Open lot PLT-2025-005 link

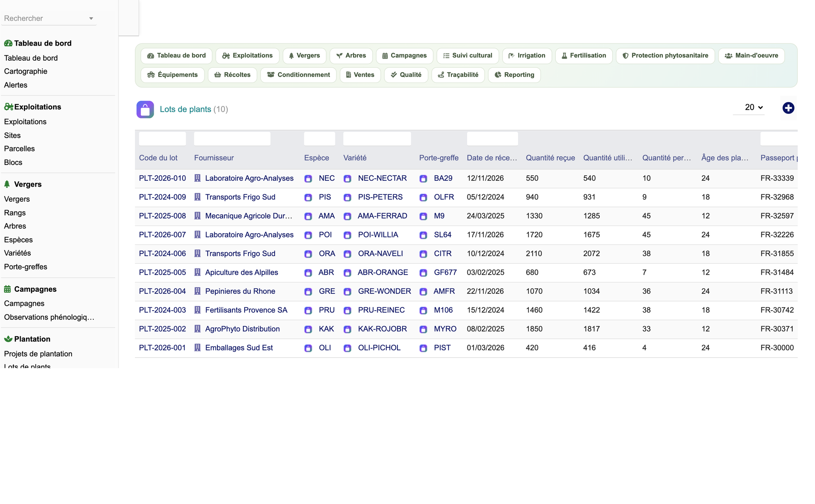tap(162, 273)
